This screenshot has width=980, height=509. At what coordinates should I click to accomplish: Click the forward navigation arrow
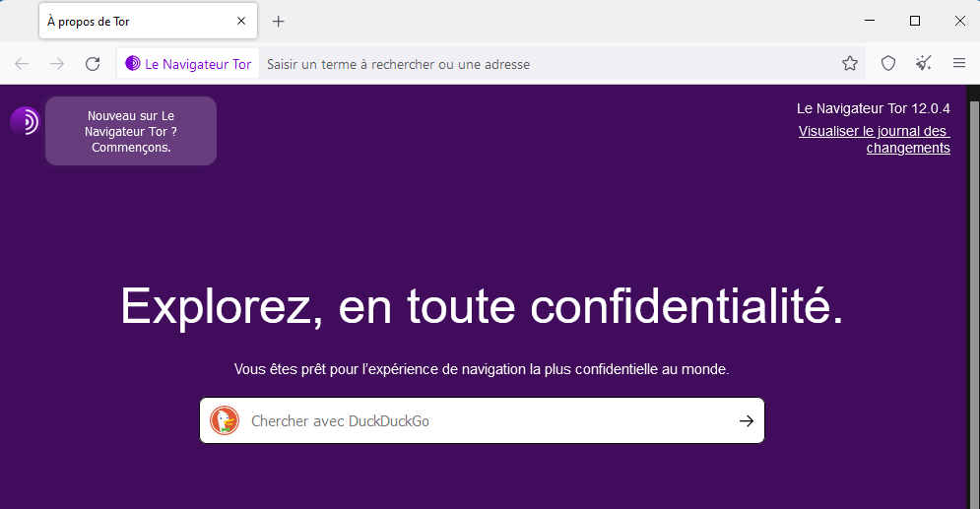pyautogui.click(x=57, y=64)
